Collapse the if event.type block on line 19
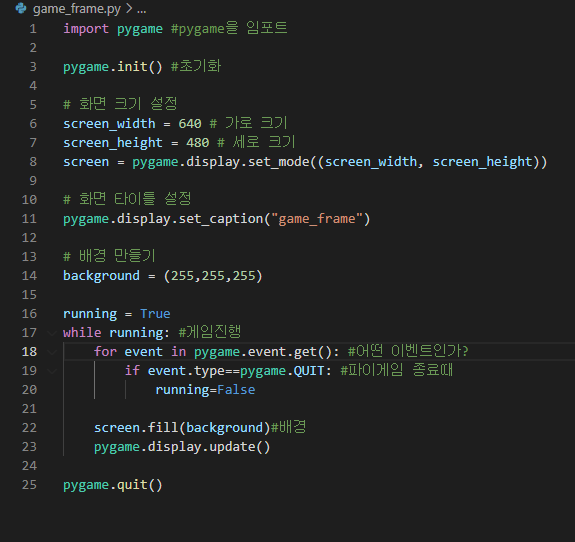Image resolution: width=575 pixels, height=542 pixels. pyautogui.click(x=52, y=371)
